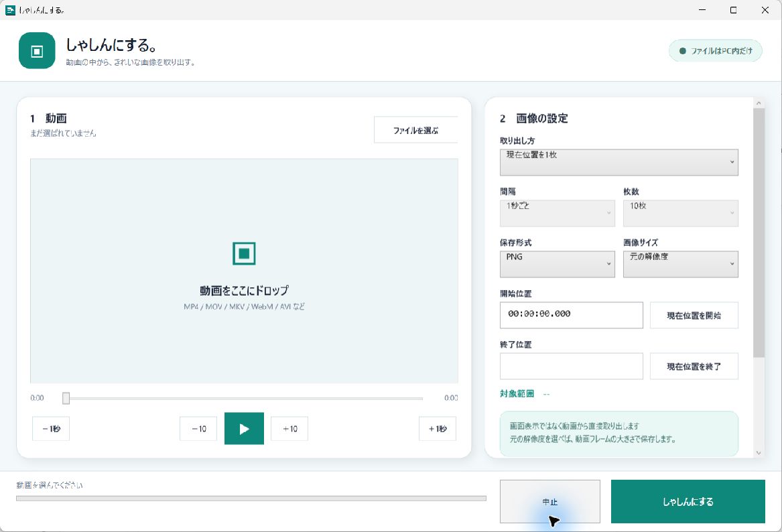
Task: Click the ファイルを選ぶ button
Action: click(x=415, y=130)
